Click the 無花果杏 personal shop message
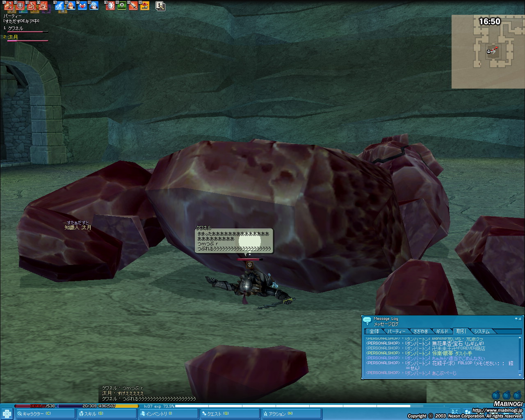Image resolution: width=525 pixels, height=420 pixels. click(425, 344)
